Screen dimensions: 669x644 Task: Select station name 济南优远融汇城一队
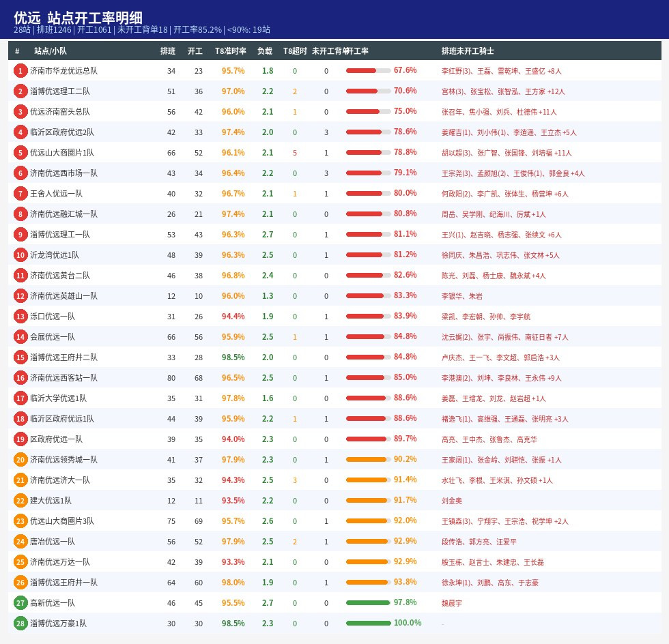pyautogui.click(x=63, y=214)
